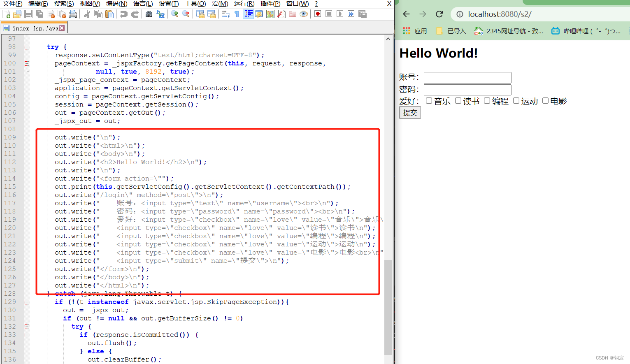Click the 账号 text input field

click(467, 78)
